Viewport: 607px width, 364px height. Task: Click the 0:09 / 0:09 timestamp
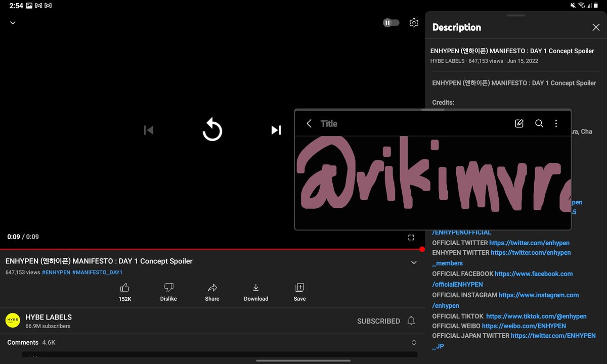[x=23, y=237]
